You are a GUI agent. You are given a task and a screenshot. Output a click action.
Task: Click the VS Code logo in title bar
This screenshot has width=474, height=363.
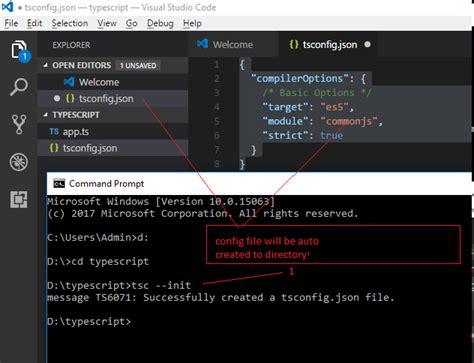click(x=7, y=7)
